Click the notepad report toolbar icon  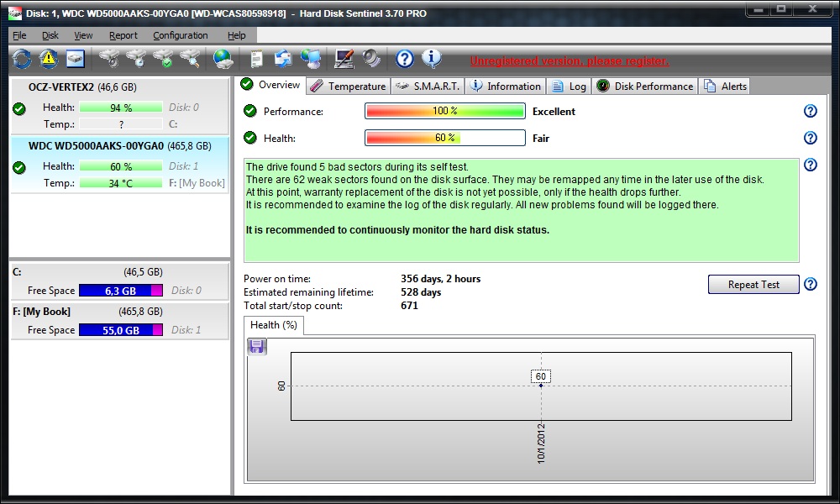tap(256, 59)
